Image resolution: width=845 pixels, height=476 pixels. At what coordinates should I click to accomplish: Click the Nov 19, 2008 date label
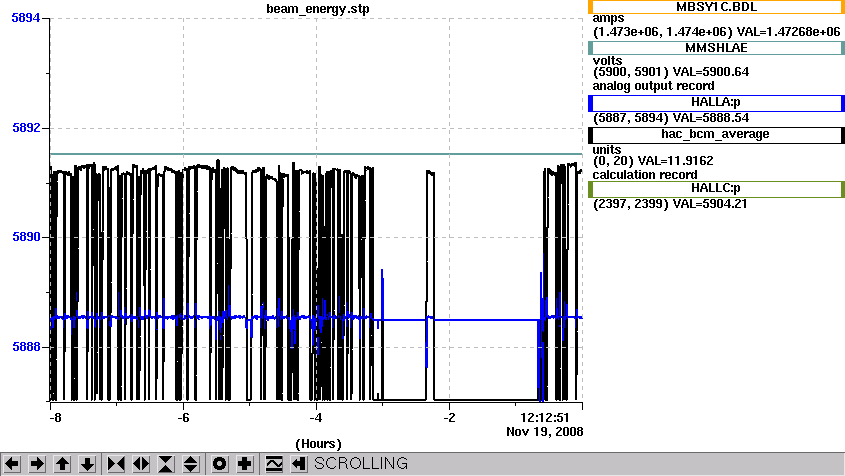pos(544,432)
